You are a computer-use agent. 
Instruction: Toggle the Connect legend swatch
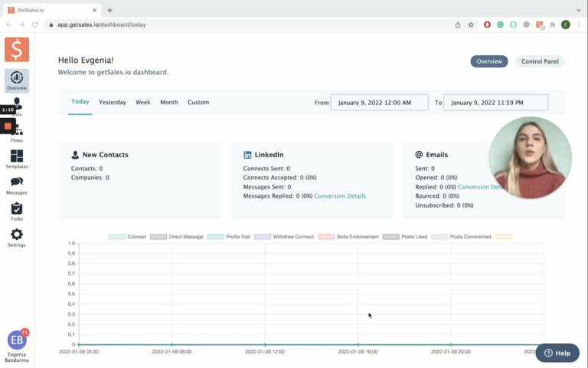tap(116, 237)
